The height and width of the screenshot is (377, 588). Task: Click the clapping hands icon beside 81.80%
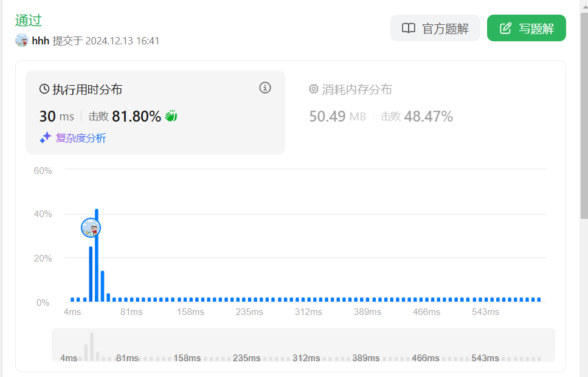(171, 116)
